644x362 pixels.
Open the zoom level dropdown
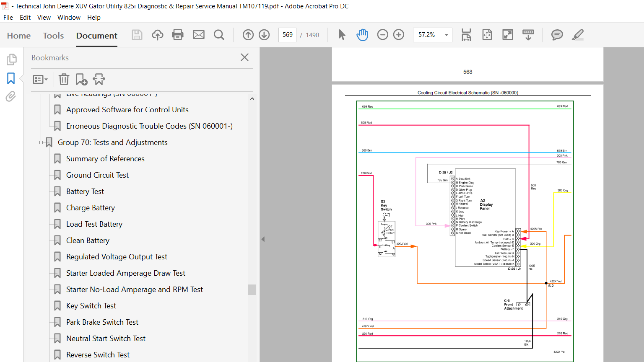click(x=447, y=35)
